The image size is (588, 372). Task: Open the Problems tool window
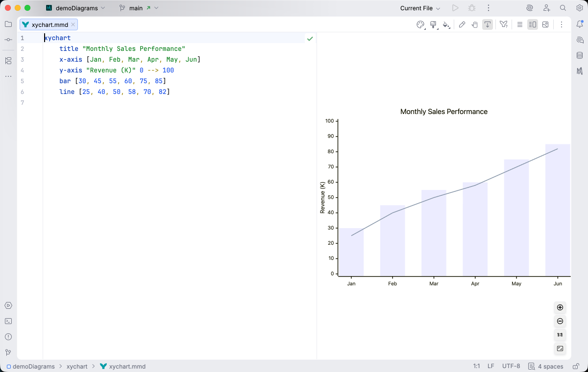point(8,337)
